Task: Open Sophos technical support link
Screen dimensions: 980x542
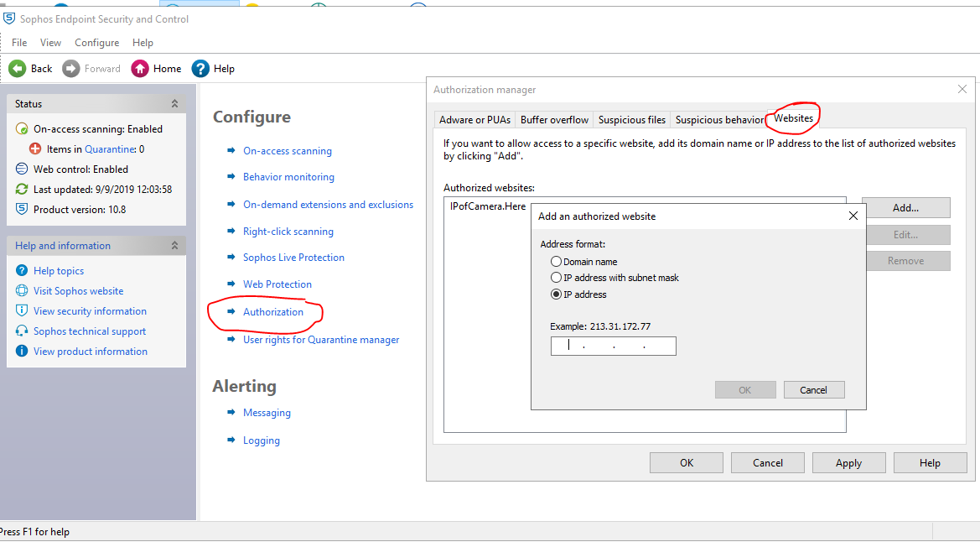Action: pyautogui.click(x=90, y=331)
